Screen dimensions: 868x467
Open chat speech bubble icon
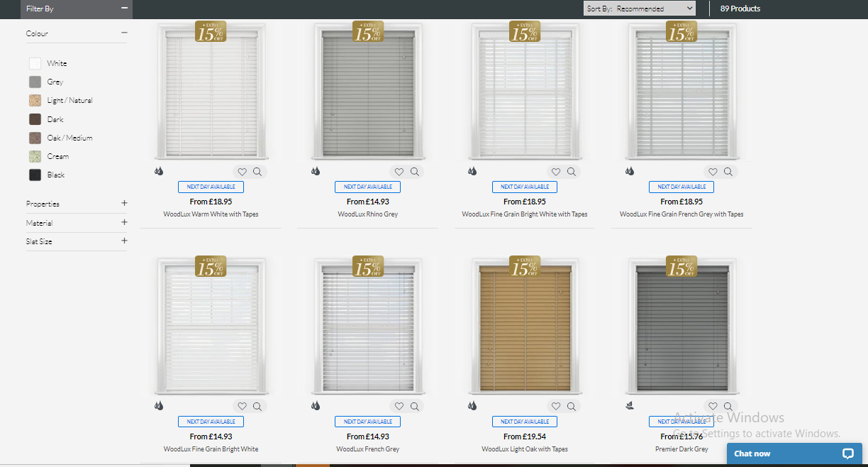click(x=847, y=454)
